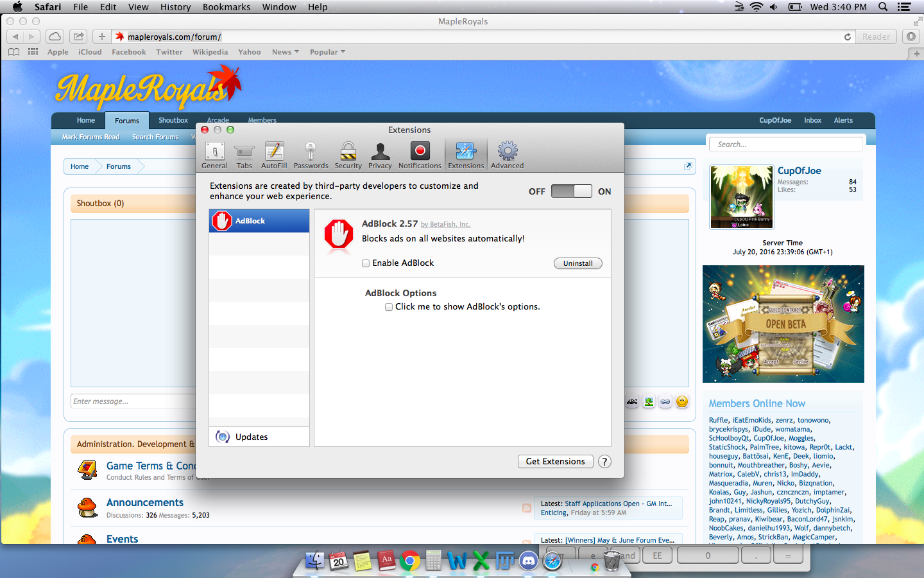This screenshot has height=578, width=924.
Task: Click the add bookmark plus button
Action: tap(101, 37)
